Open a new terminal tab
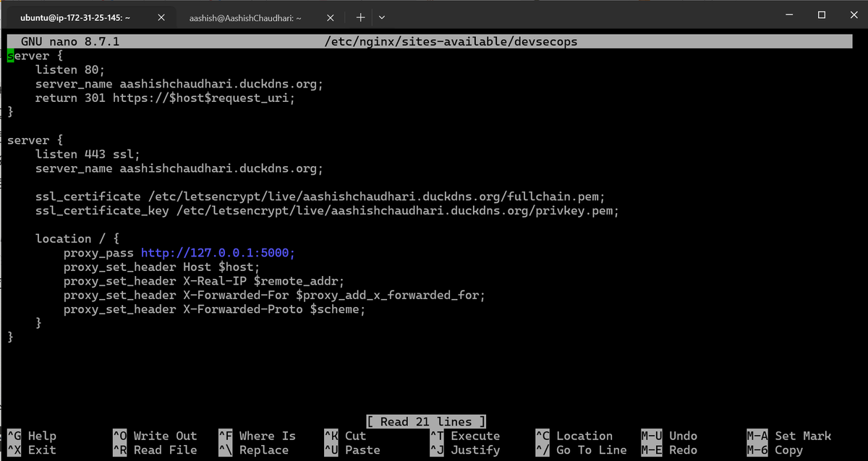Screen dimensions: 868x461 point(360,17)
